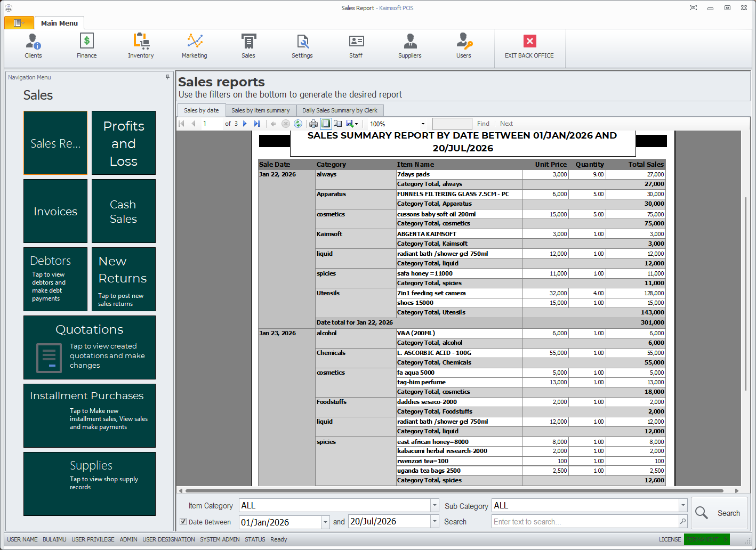Click the scroll right arrow of report
This screenshot has width=756, height=550.
[x=737, y=490]
